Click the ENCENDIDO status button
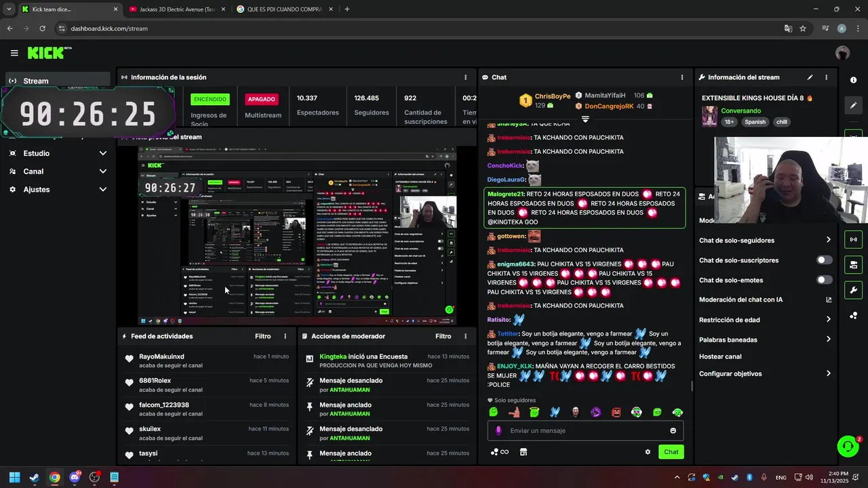The height and width of the screenshot is (488, 868). [x=210, y=99]
